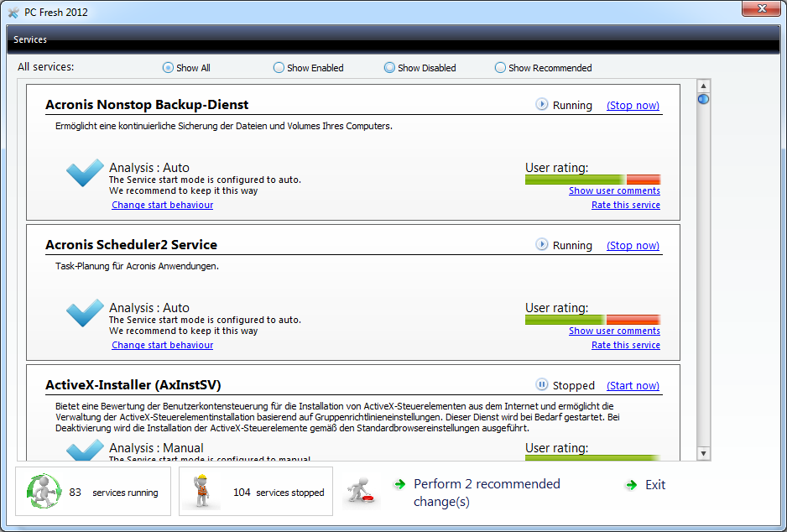Click the green running figure services icon
The width and height of the screenshot is (787, 532).
[44, 492]
